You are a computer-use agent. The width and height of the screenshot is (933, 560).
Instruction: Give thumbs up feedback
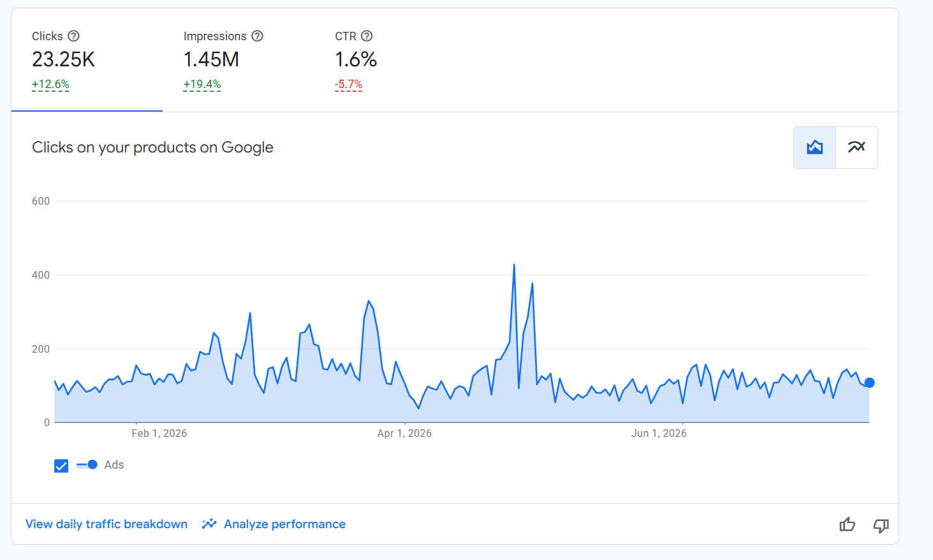pos(847,524)
